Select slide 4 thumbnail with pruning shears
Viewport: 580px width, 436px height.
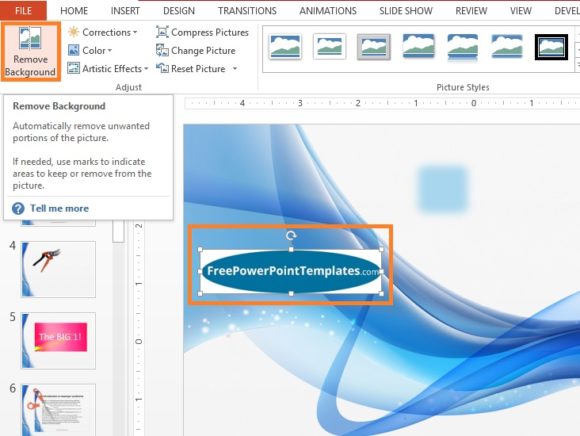pos(58,269)
